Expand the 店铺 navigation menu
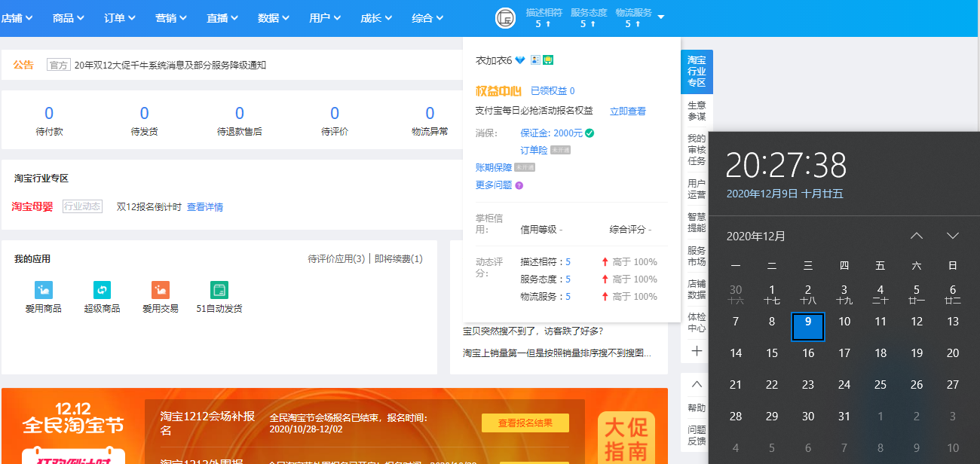The image size is (980, 464). point(17,18)
